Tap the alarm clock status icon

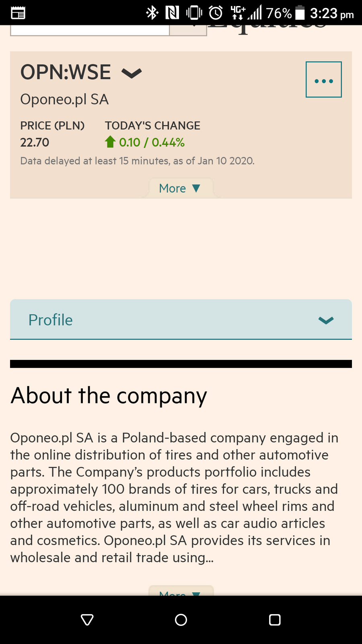click(x=216, y=13)
